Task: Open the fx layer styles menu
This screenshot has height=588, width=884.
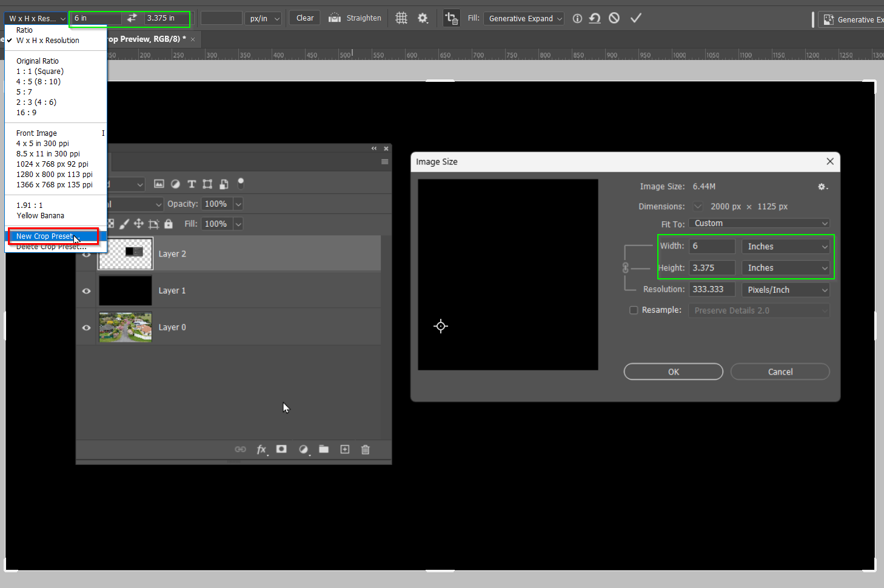Action: 261,449
